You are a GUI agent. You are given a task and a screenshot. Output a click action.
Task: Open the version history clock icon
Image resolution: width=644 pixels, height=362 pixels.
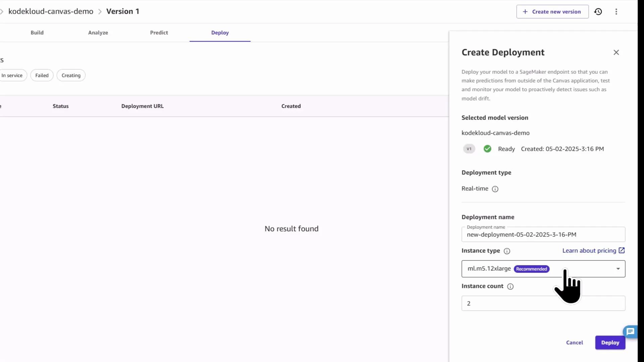point(599,11)
